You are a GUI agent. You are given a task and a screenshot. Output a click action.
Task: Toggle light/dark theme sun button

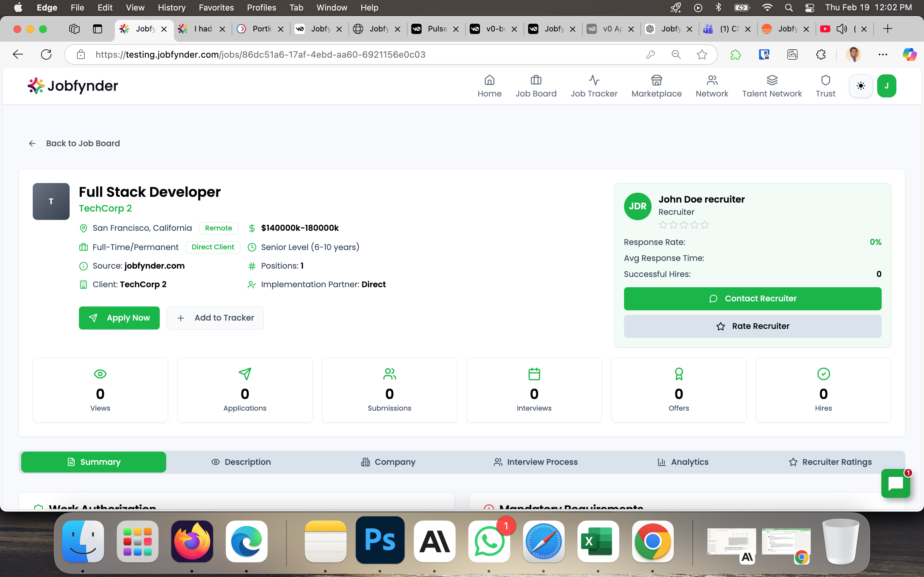pyautogui.click(x=860, y=86)
